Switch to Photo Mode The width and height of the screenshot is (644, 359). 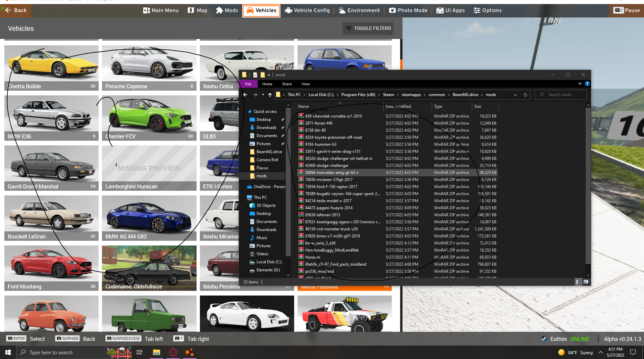click(x=408, y=10)
